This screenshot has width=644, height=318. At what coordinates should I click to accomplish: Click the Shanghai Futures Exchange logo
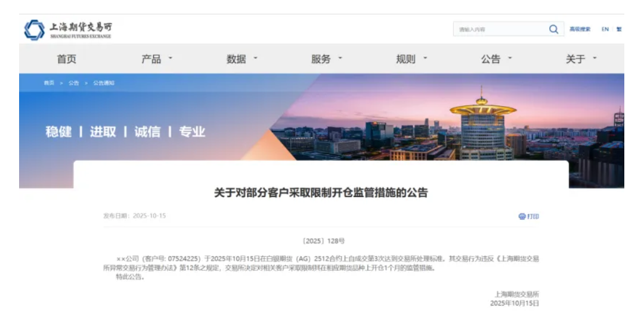pyautogui.click(x=68, y=30)
